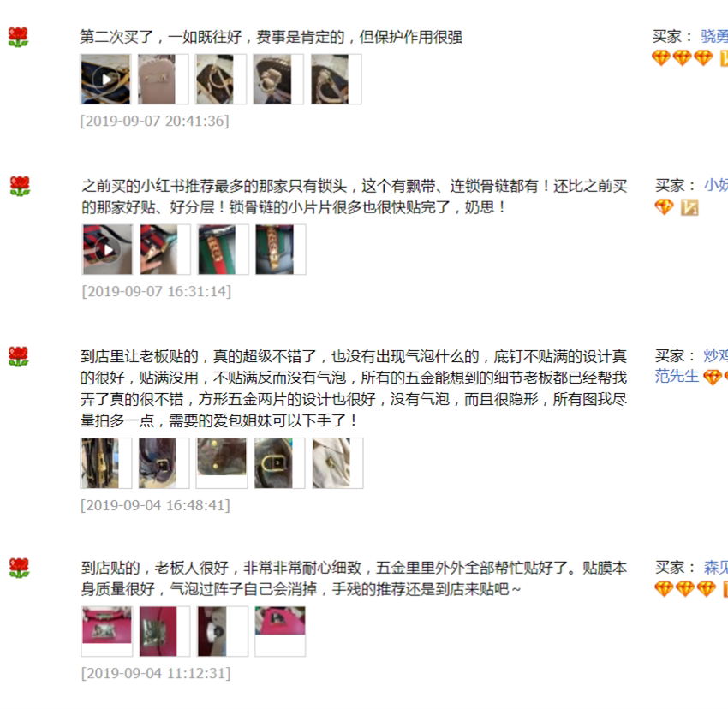The height and width of the screenshot is (709, 728).
Task: Open the fourth buyer's name link
Action: tap(715, 568)
